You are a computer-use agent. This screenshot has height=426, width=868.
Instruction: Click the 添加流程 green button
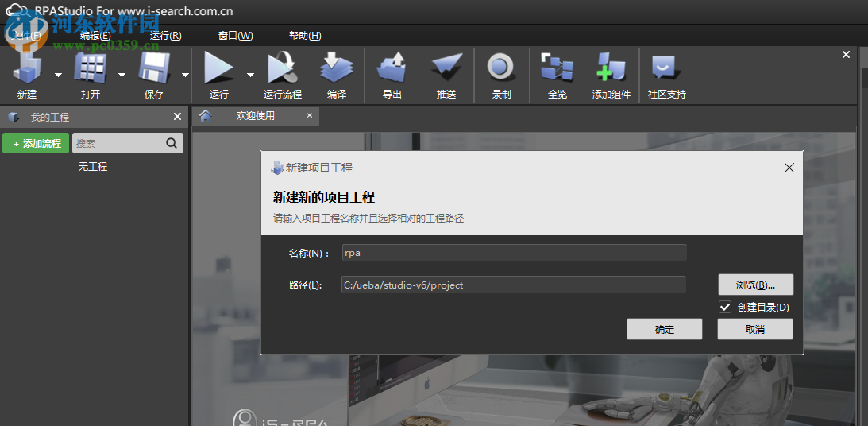click(36, 144)
